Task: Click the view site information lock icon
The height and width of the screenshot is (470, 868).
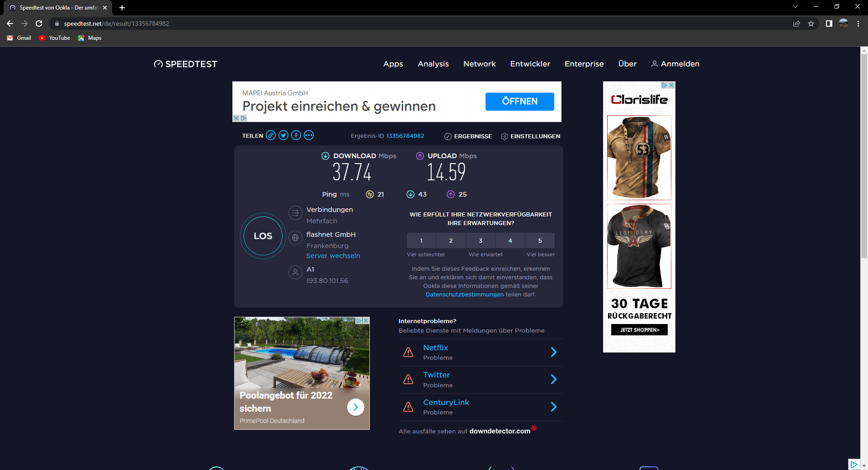Action: [x=57, y=23]
